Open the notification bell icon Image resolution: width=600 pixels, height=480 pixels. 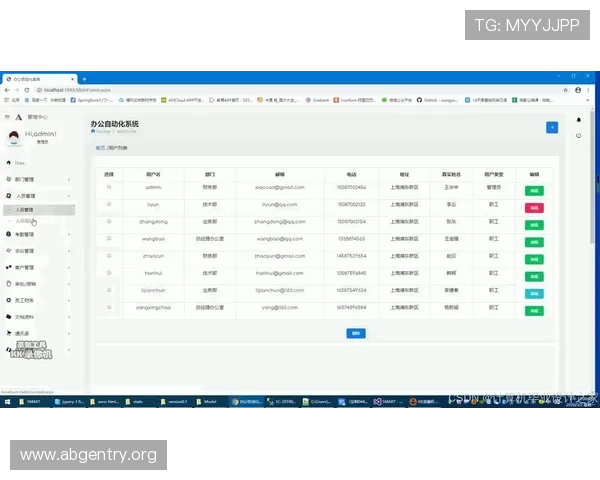[x=578, y=118]
